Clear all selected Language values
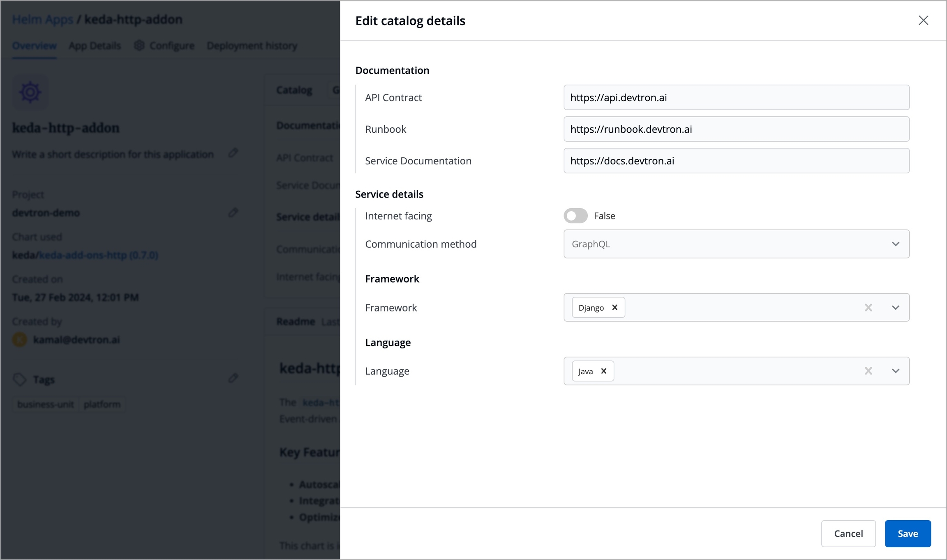 868,371
